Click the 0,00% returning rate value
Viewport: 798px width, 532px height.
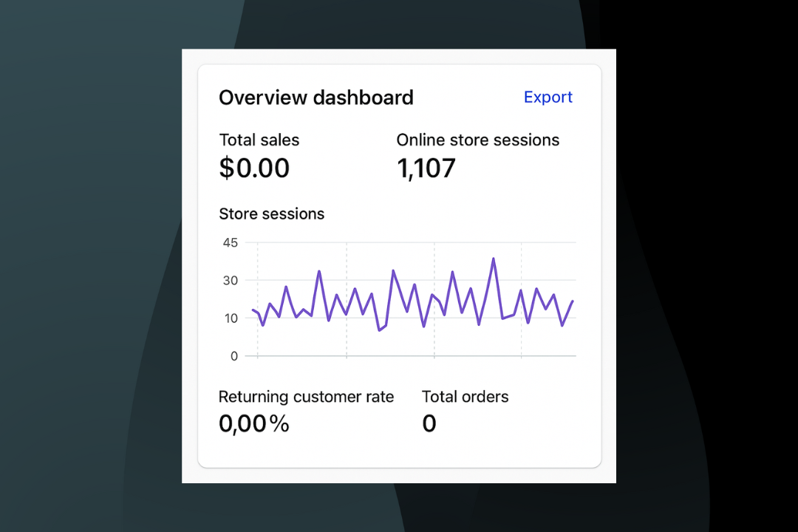click(254, 423)
